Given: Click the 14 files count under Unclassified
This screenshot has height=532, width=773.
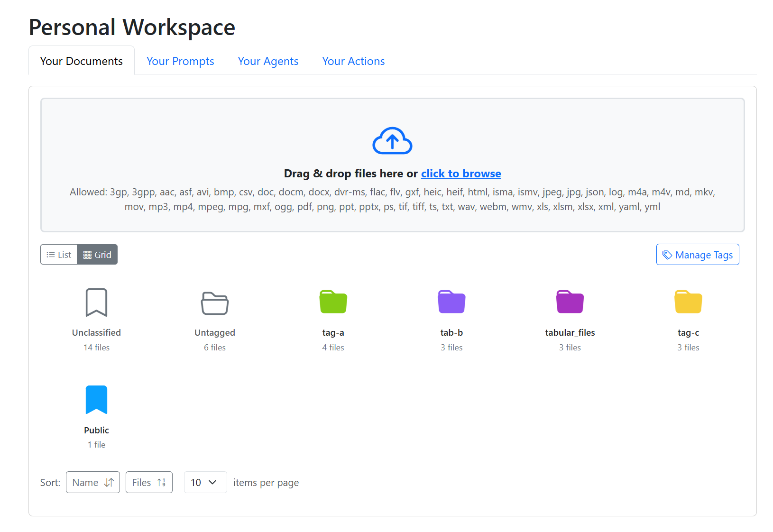Looking at the screenshot, I should pyautogui.click(x=96, y=348).
